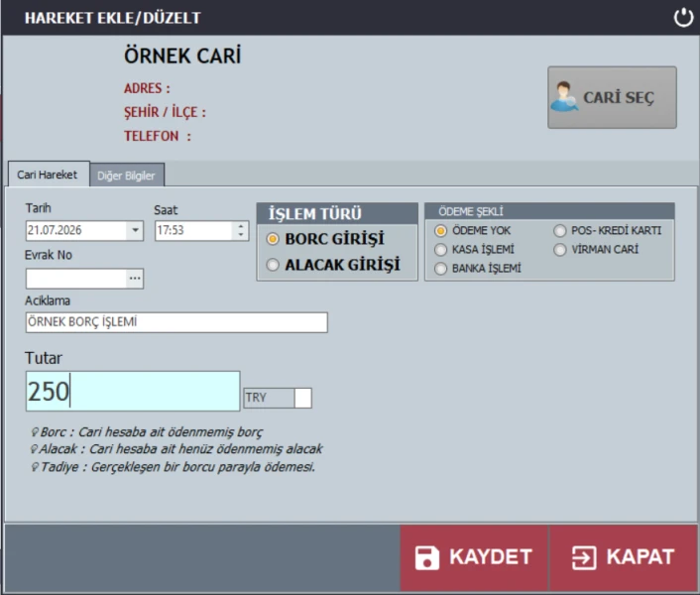Viewport: 700px width, 595px height.
Task: Click the KAPAT button
Action: (x=624, y=557)
